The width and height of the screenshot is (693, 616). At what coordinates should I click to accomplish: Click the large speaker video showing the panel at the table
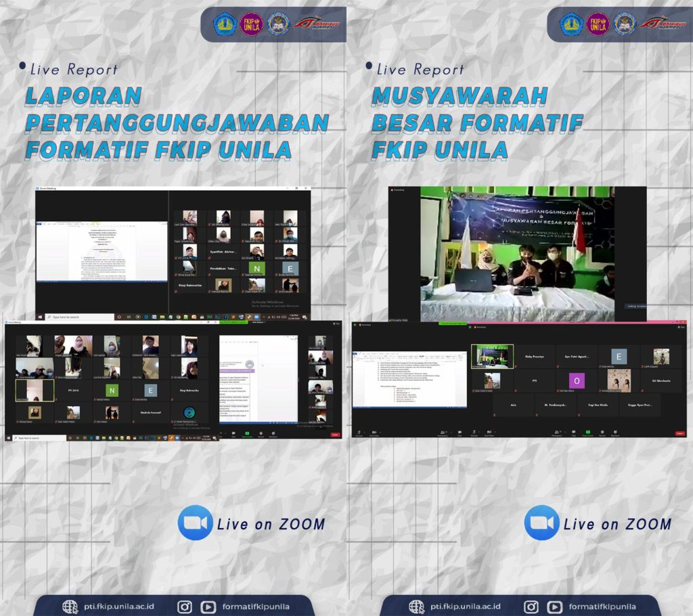click(518, 254)
